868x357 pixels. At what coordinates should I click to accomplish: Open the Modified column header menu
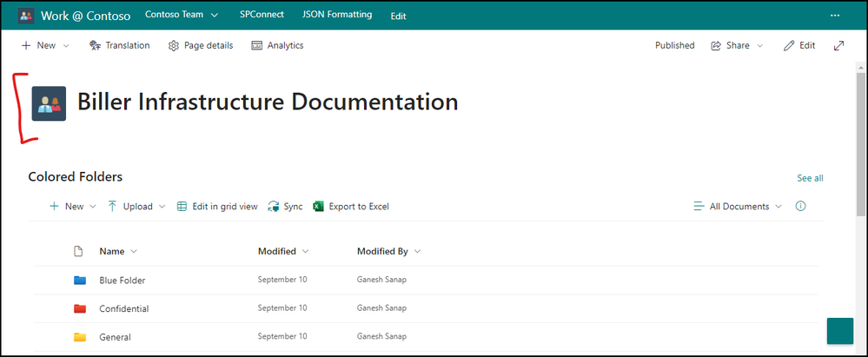click(283, 251)
